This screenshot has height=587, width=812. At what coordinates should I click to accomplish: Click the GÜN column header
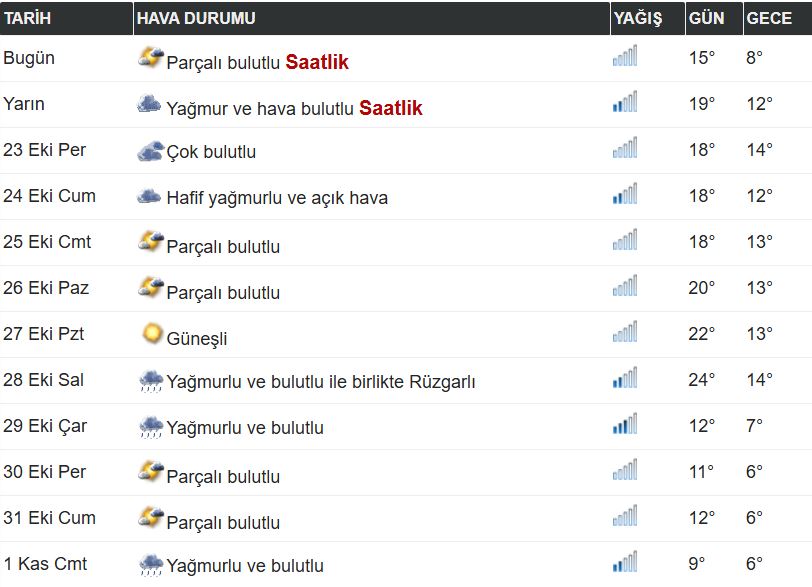(x=707, y=19)
